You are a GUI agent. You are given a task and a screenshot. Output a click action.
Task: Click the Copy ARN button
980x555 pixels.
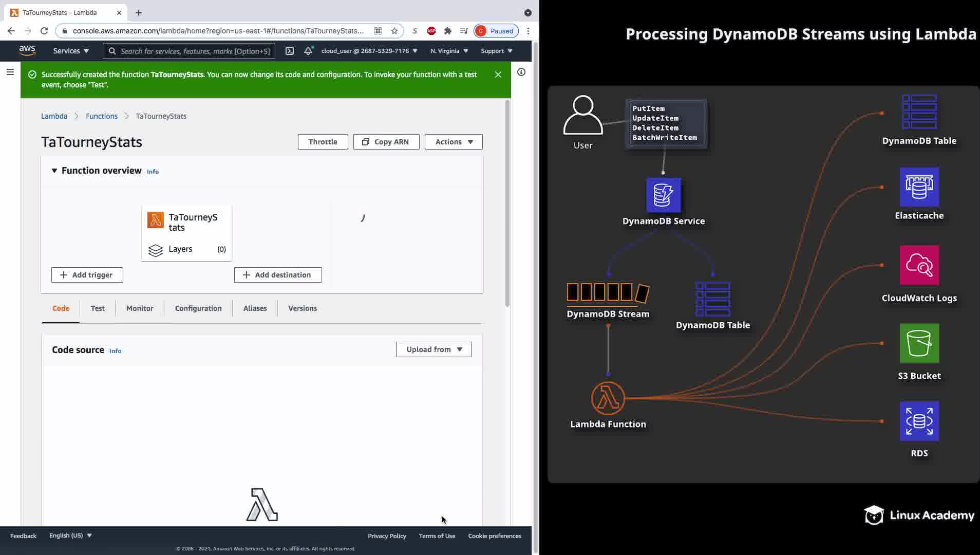coord(386,142)
